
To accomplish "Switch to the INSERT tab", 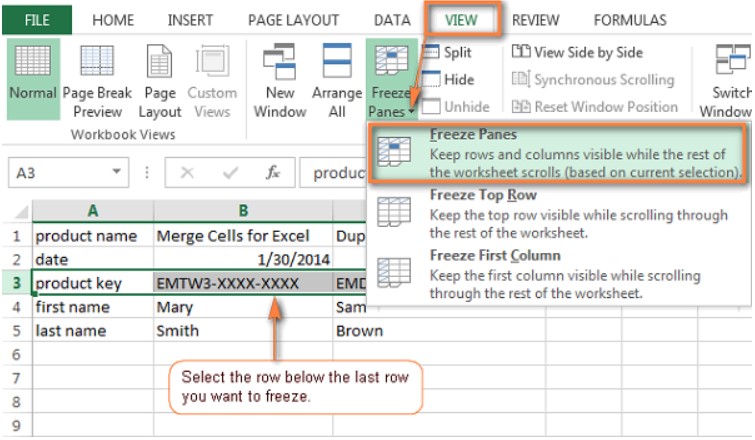I will (x=190, y=20).
